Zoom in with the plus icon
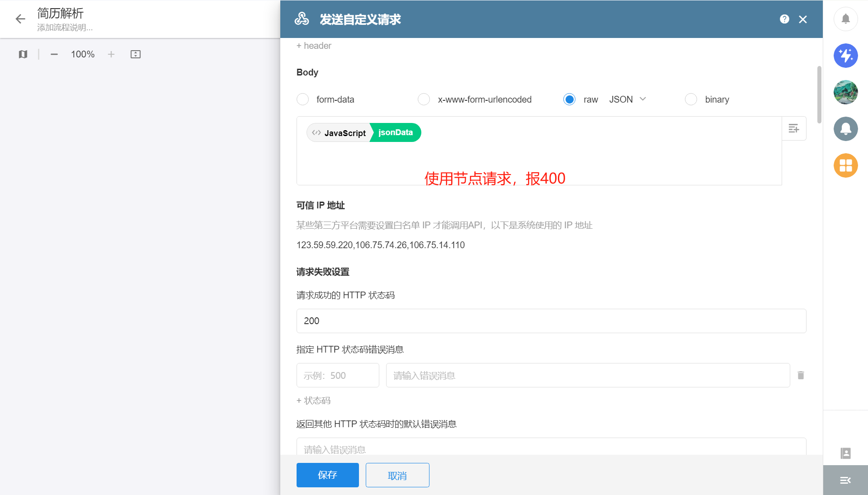This screenshot has width=868, height=495. tap(111, 54)
